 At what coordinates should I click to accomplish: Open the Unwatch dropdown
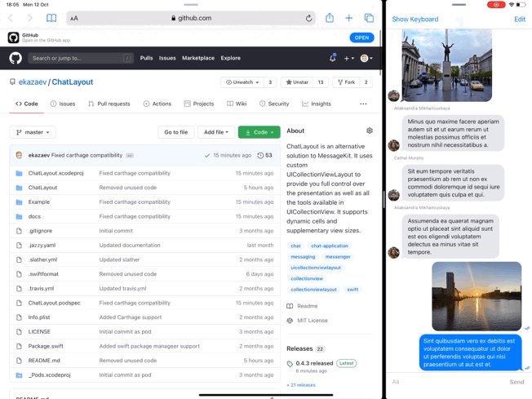(242, 82)
